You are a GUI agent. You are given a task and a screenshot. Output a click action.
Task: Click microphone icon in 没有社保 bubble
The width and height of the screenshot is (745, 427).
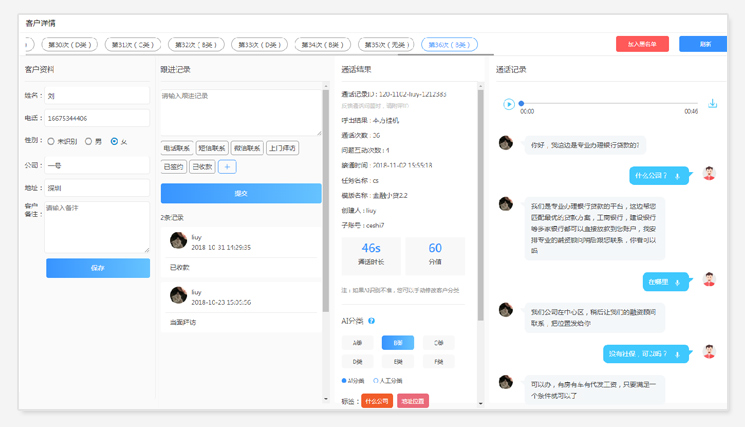[x=677, y=354]
